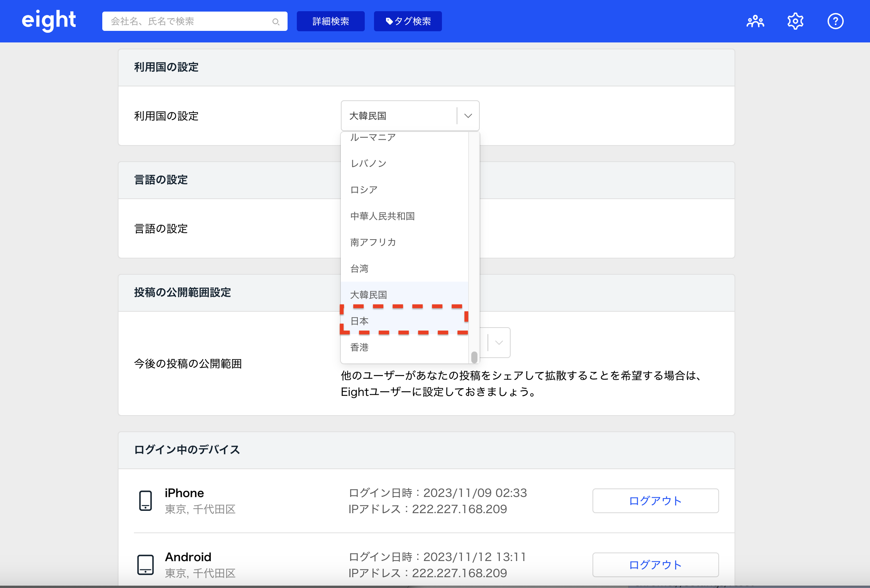The height and width of the screenshot is (588, 870).
Task: Log out the Android device
Action: click(655, 565)
